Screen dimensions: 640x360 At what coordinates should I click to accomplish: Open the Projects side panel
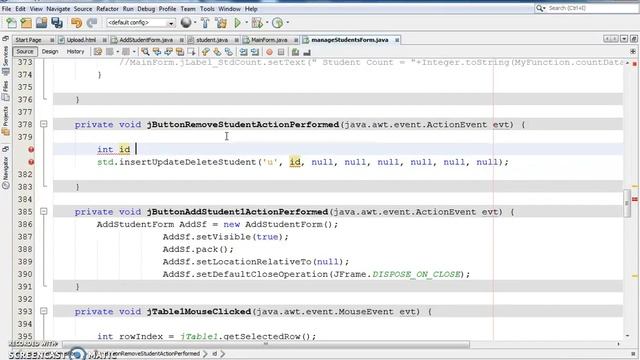pos(5,121)
